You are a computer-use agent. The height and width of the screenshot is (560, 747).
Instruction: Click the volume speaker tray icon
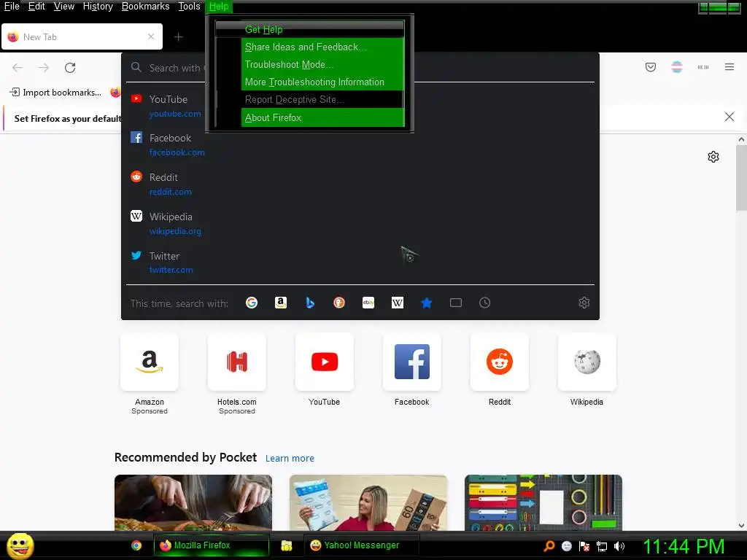[x=619, y=546]
